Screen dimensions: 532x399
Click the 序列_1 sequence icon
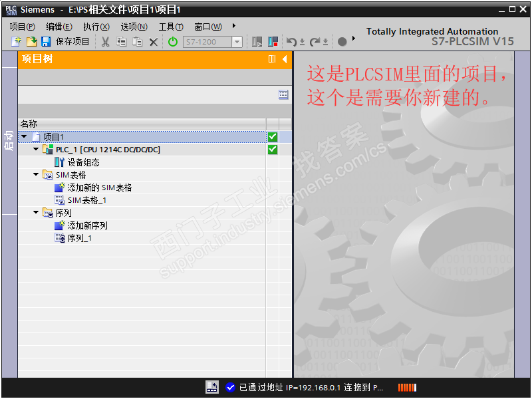[59, 238]
